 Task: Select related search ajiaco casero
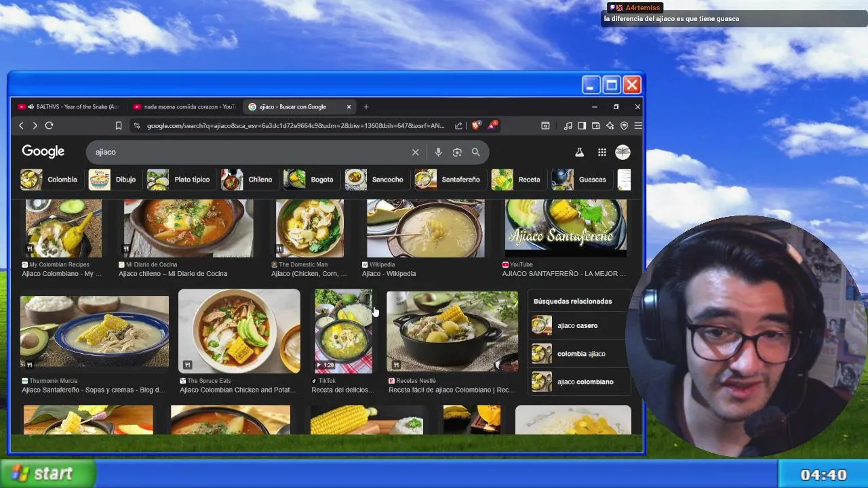click(x=580, y=326)
